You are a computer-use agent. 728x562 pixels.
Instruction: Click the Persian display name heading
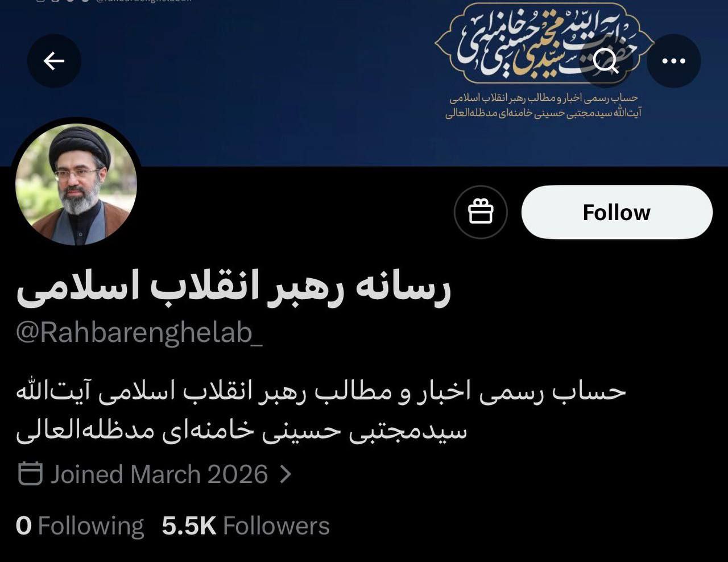click(234, 288)
